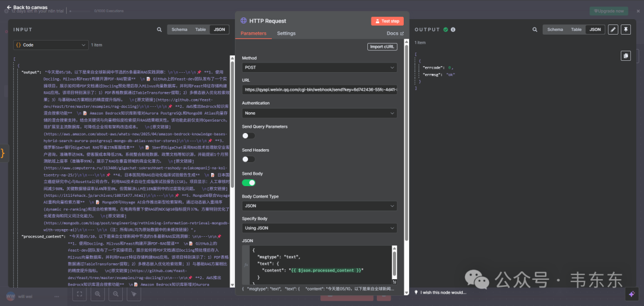Click the Import cURL button
The image size is (644, 306).
382,47
